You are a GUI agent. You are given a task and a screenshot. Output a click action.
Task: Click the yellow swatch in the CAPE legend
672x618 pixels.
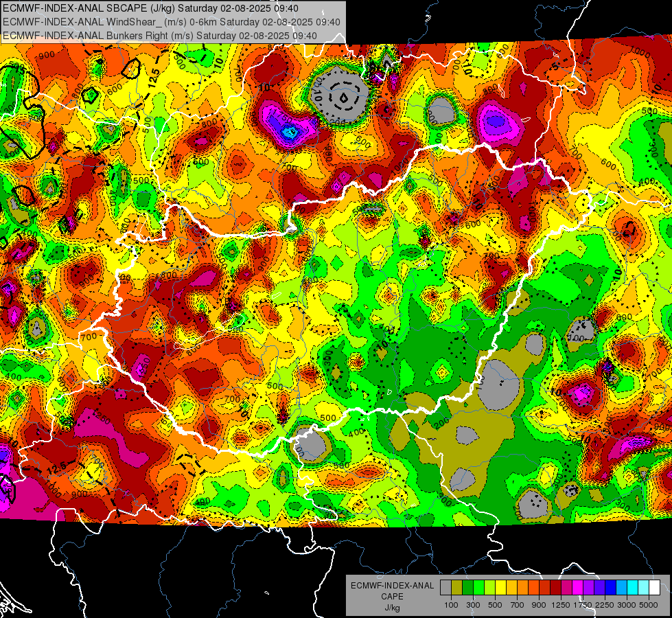[500, 588]
